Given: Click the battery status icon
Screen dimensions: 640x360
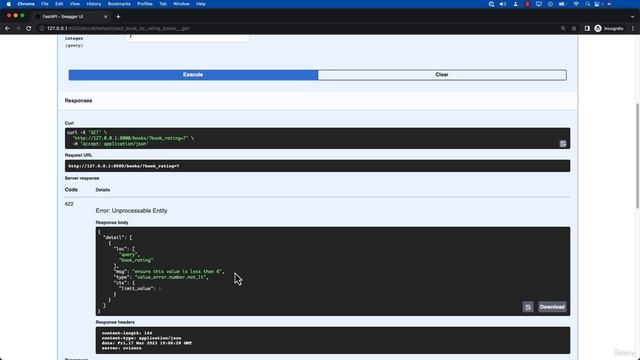Looking at the screenshot, I should tap(562, 4).
